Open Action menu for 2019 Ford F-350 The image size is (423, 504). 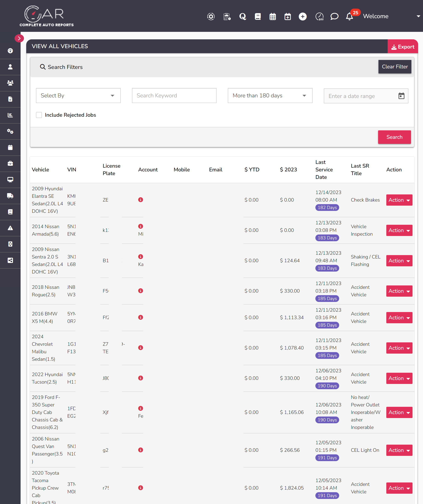pyautogui.click(x=399, y=412)
